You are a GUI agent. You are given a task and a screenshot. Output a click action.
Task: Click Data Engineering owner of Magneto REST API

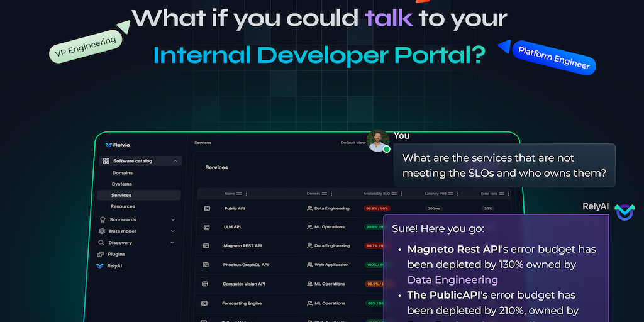[x=332, y=246]
